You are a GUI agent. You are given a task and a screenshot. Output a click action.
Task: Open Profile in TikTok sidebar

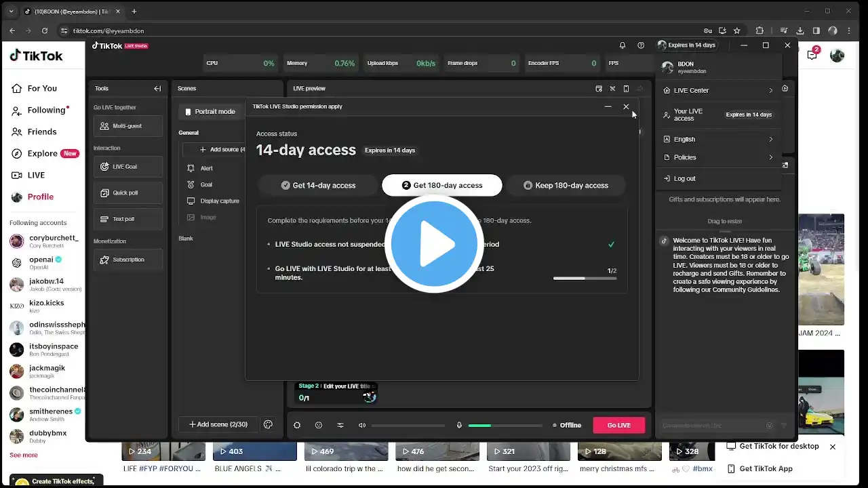click(33, 197)
